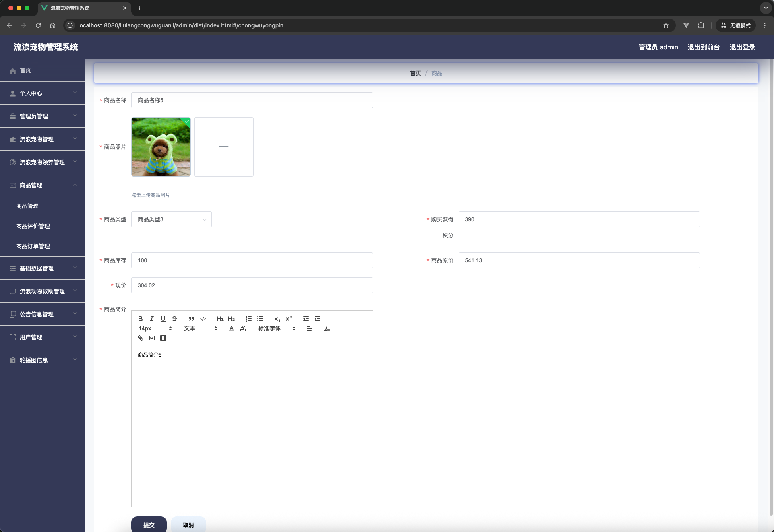Image resolution: width=774 pixels, height=532 pixels.
Task: Expand the 个人中心 sidebar menu
Action: click(42, 93)
